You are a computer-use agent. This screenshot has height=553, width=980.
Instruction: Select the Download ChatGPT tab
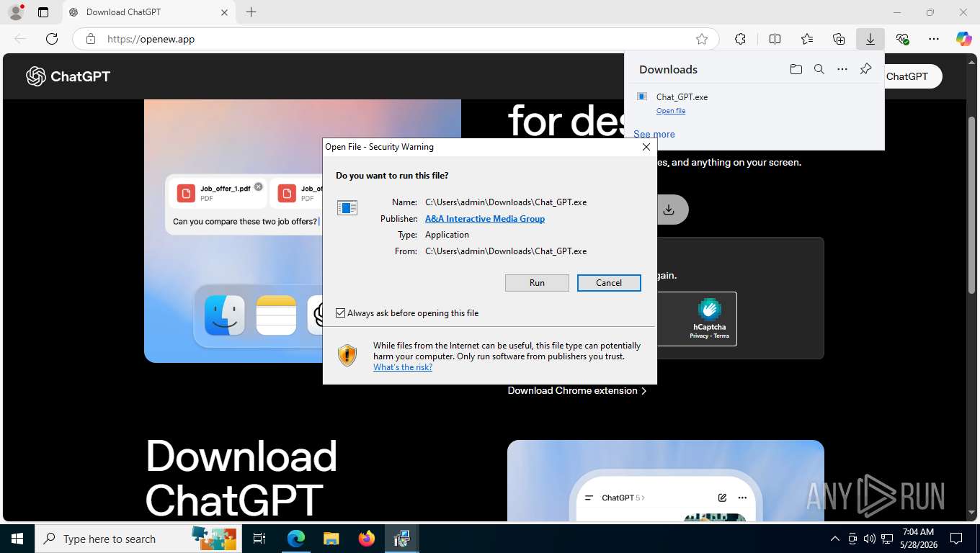[x=149, y=12]
